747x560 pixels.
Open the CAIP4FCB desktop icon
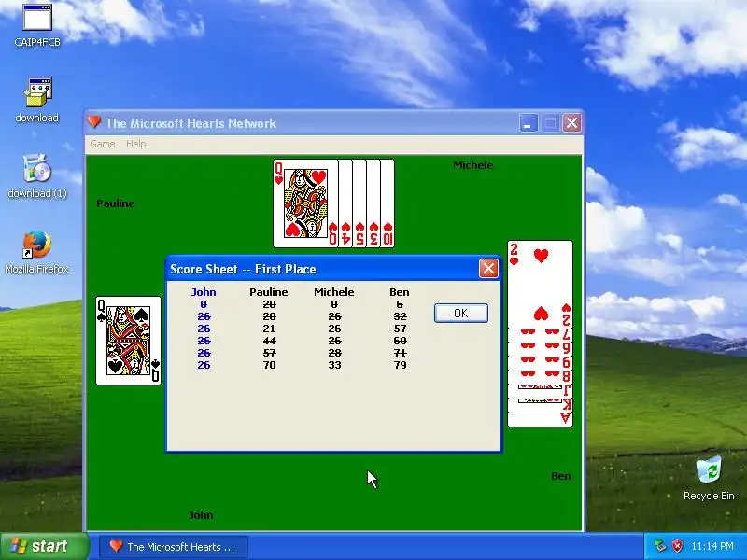(37, 25)
